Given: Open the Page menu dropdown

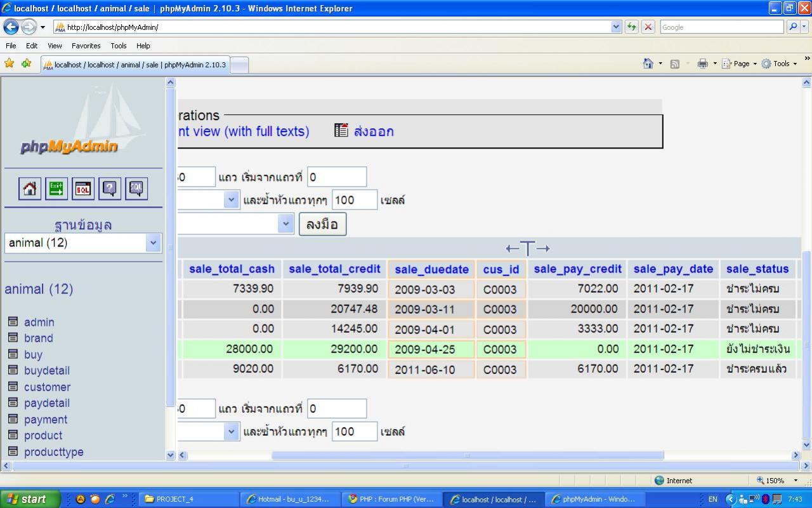Looking at the screenshot, I should [x=740, y=63].
